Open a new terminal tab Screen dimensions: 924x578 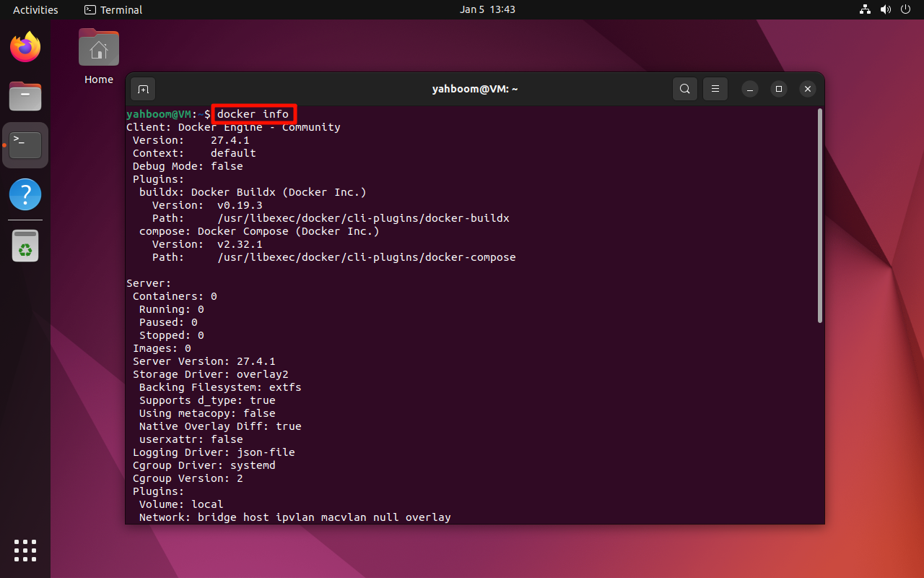(142, 89)
